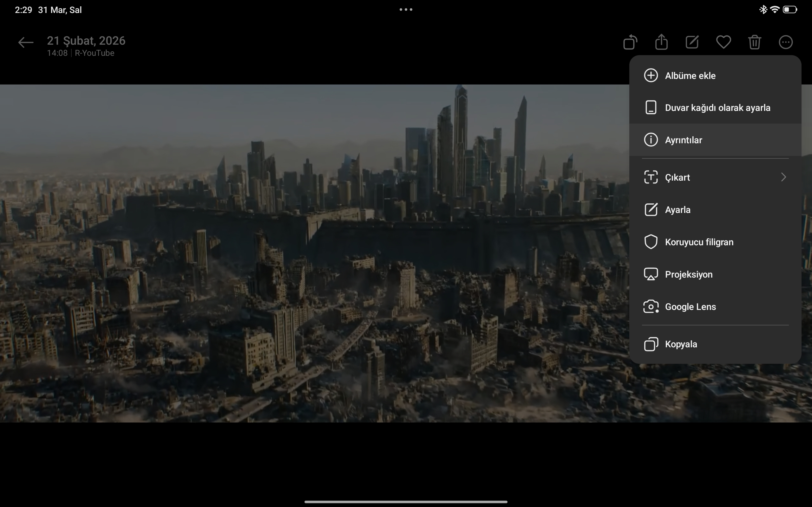This screenshot has width=812, height=507.
Task: Select Projeksiyon from the menu
Action: click(689, 275)
